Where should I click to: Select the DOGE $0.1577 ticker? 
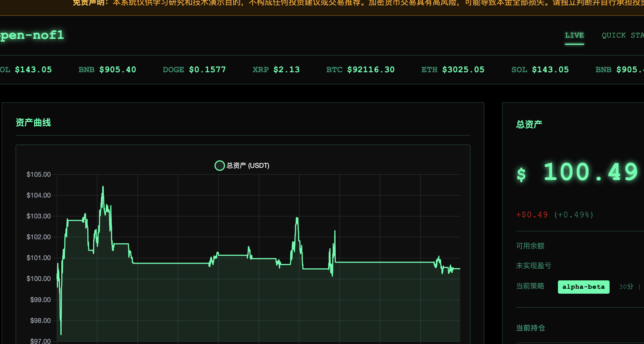194,69
